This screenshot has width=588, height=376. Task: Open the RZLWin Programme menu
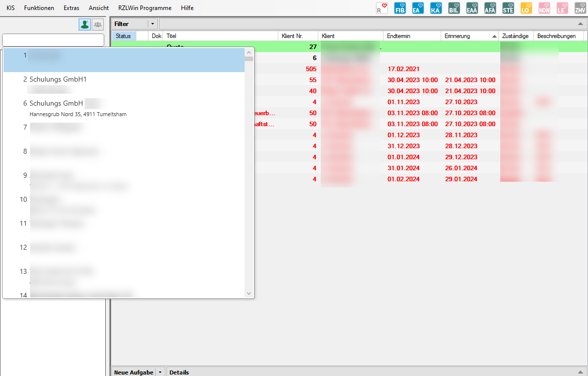click(144, 8)
